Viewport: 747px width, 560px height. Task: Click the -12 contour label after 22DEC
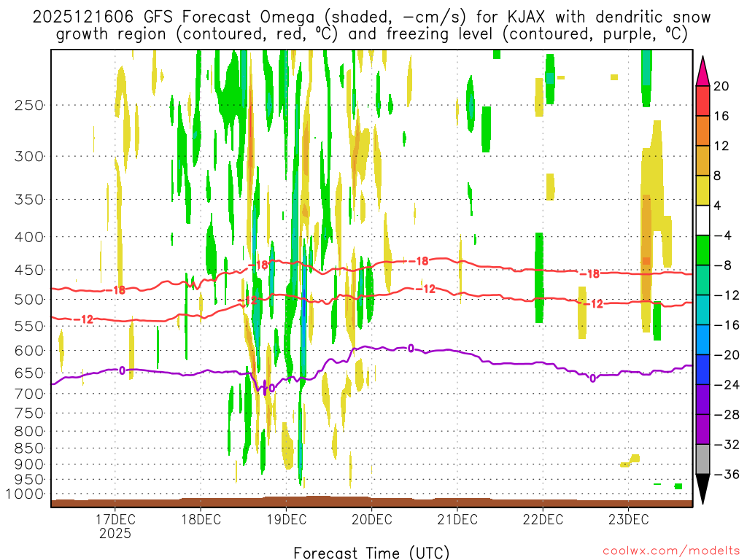click(x=594, y=304)
